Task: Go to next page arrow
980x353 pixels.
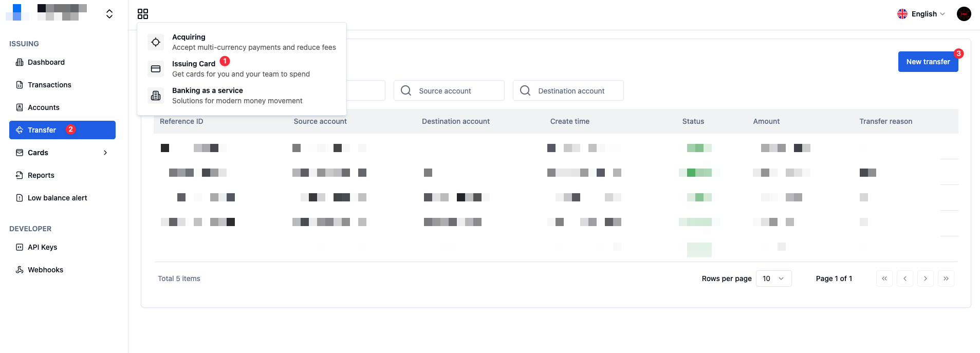Action: [x=925, y=278]
